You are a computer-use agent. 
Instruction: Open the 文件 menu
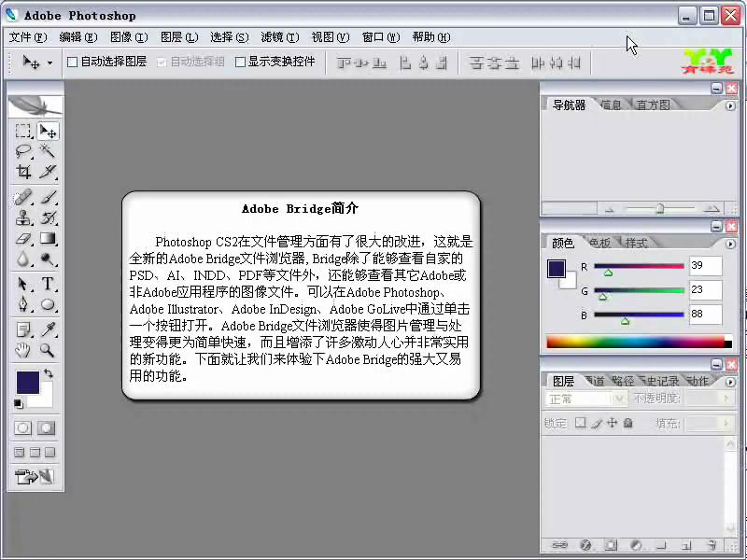(28, 37)
